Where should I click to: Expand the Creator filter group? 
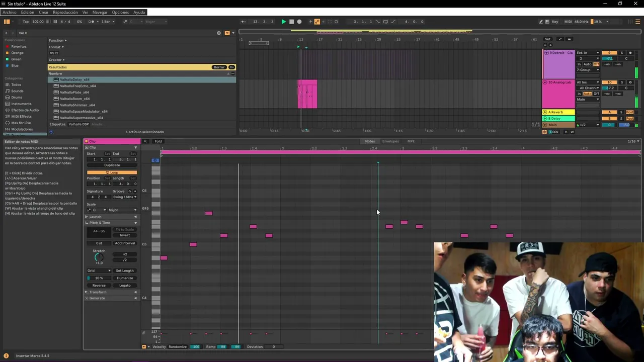click(56, 60)
